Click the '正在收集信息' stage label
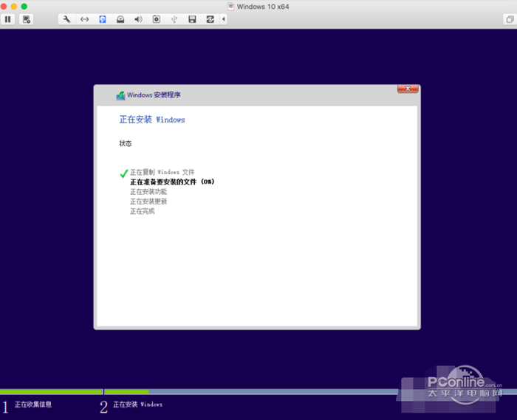This screenshot has width=517, height=420. coord(33,404)
